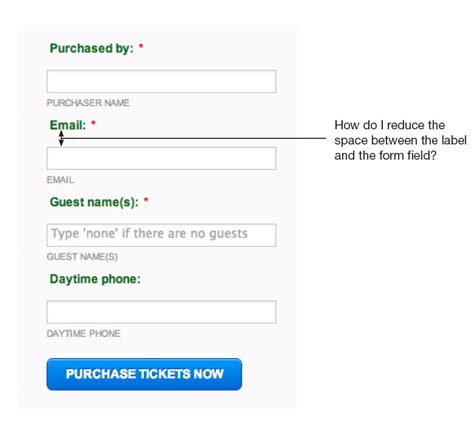
Task: Click the EMAIL sublabel below field
Action: pos(60,180)
